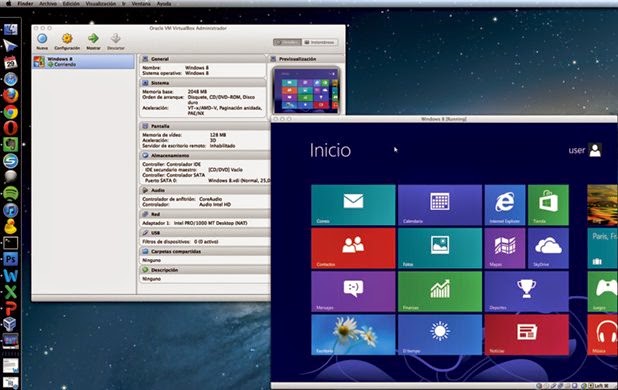The image size is (618, 390).
Task: Open the Tienda store tile
Action: 548,205
